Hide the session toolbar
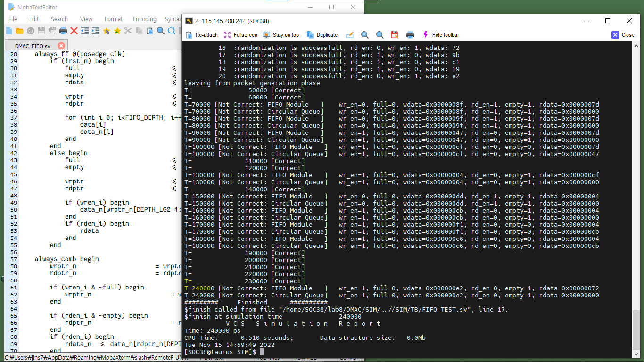The image size is (644, 362). (443, 35)
